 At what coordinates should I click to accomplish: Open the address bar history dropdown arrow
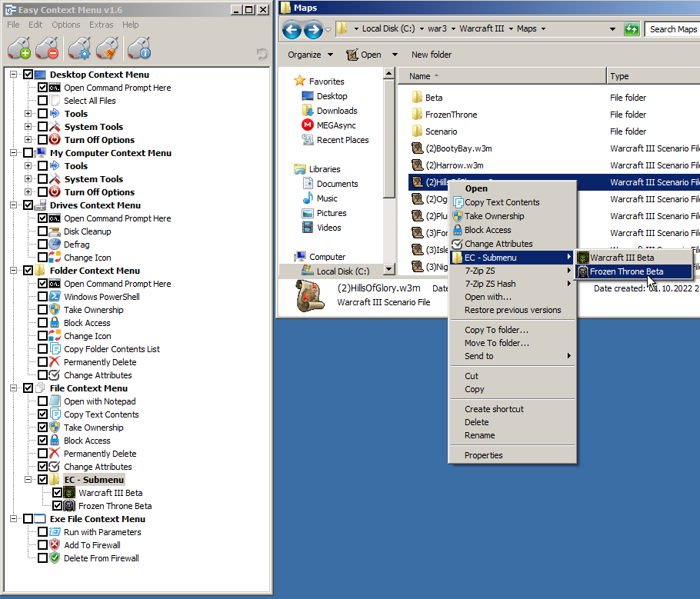pyautogui.click(x=612, y=29)
